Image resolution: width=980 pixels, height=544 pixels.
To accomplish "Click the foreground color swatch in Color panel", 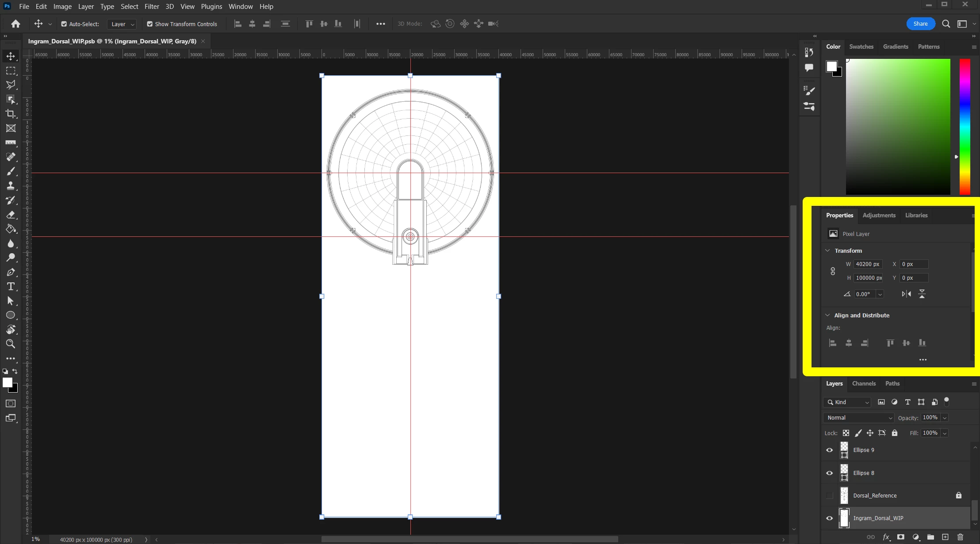I will (x=831, y=66).
